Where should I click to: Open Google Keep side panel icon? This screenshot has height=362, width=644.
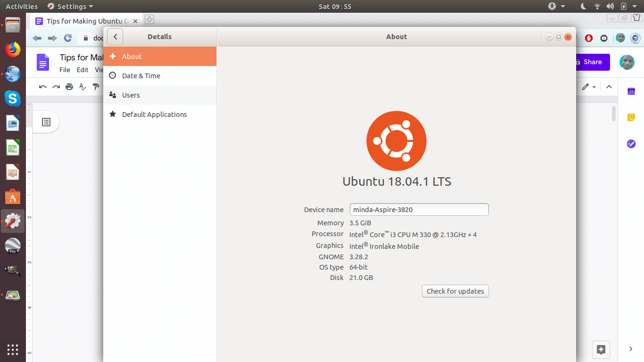pyautogui.click(x=631, y=118)
